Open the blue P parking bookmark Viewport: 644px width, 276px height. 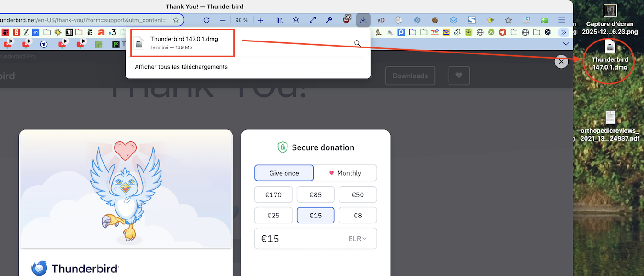pos(401,32)
